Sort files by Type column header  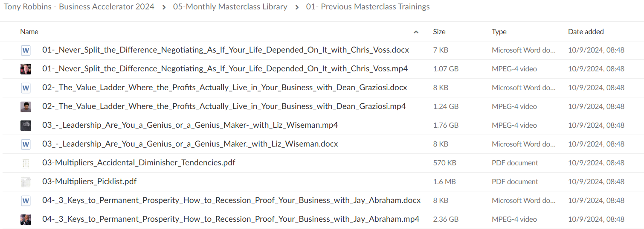click(499, 32)
